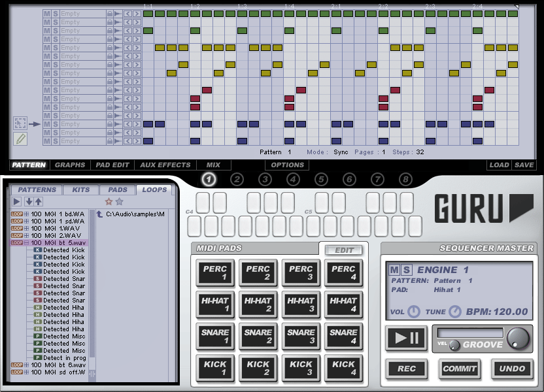The width and height of the screenshot is (544, 392).
Task: Open the KITS browser tab
Action: [x=81, y=189]
